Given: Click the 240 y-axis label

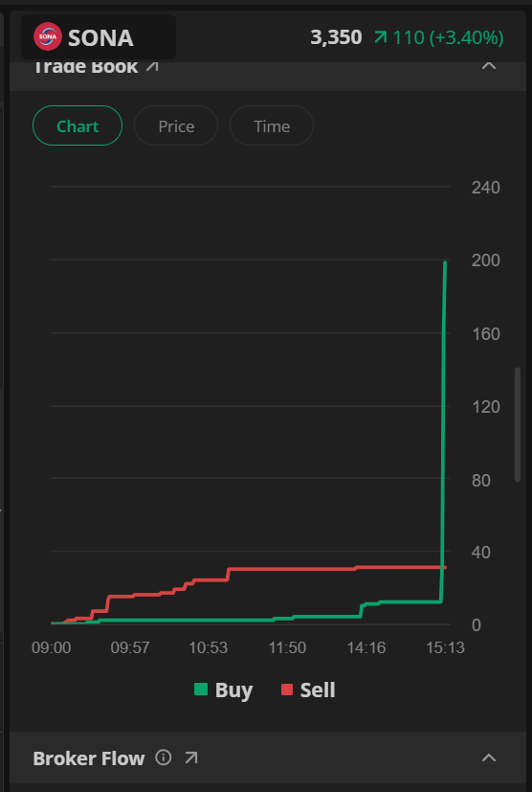Looking at the screenshot, I should (485, 188).
